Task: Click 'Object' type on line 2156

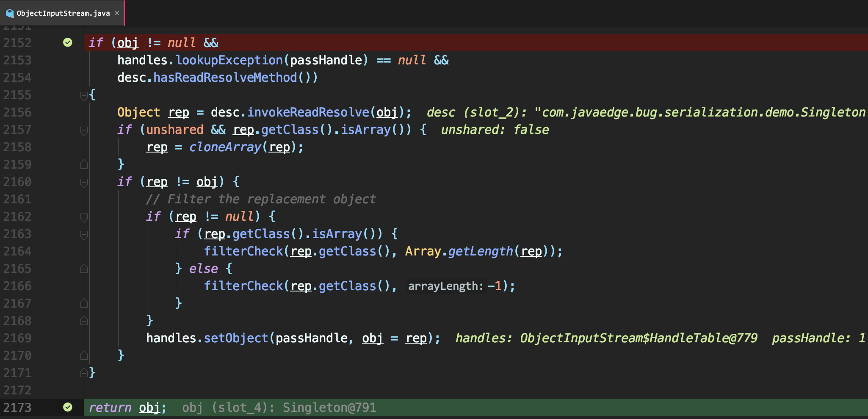Action: [138, 112]
